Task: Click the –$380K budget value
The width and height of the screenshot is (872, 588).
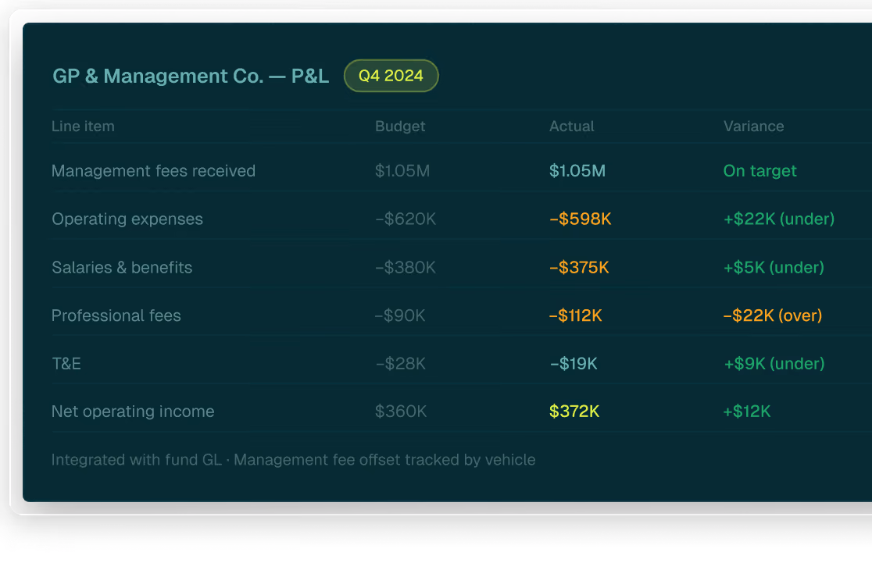Action: click(406, 267)
